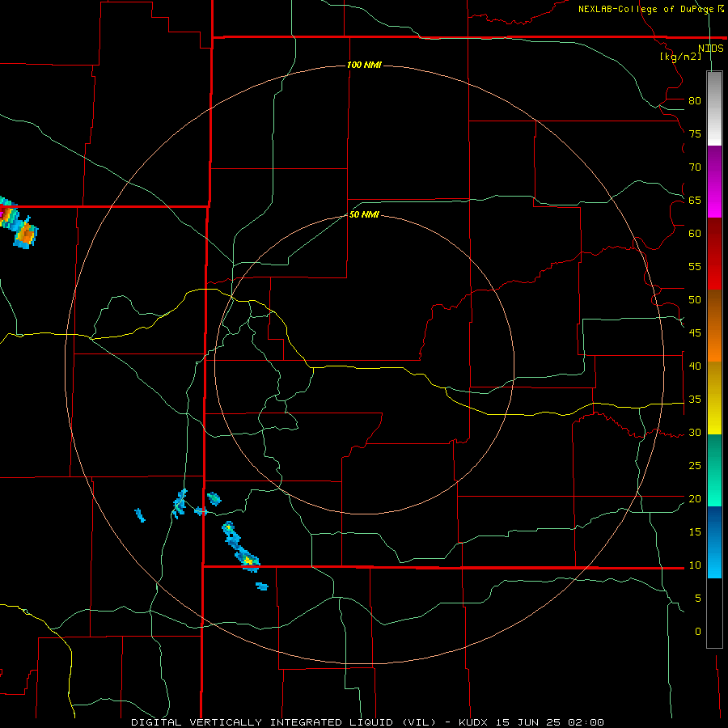
Task: Click the 50 value on the color scale
Action: tap(695, 300)
